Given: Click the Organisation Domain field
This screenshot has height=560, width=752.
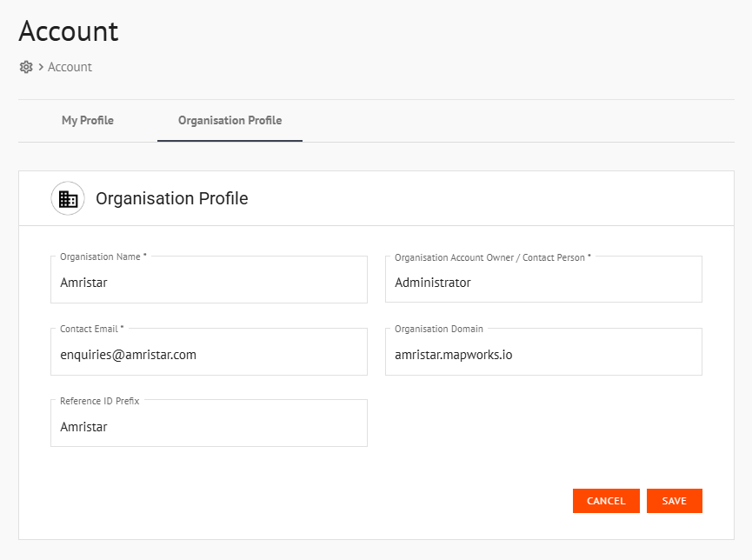Looking at the screenshot, I should pyautogui.click(x=543, y=351).
